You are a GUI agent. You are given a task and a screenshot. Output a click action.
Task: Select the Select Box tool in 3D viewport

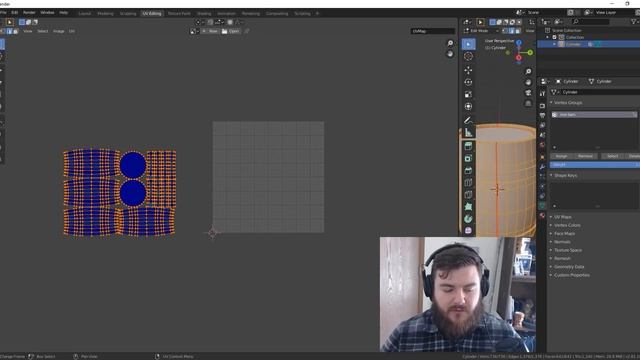(468, 44)
